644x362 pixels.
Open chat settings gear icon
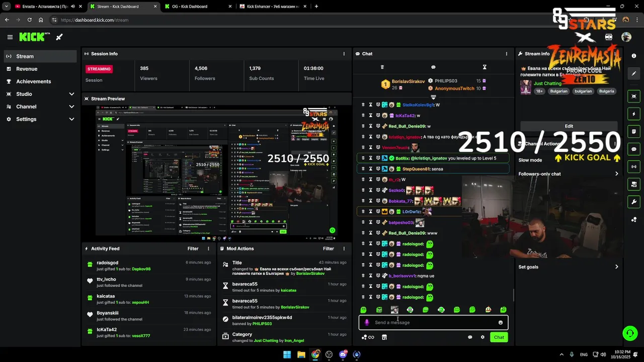click(482, 337)
